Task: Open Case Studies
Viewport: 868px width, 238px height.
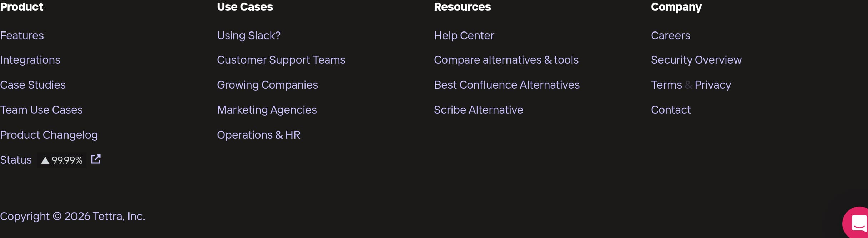Action: 33,85
